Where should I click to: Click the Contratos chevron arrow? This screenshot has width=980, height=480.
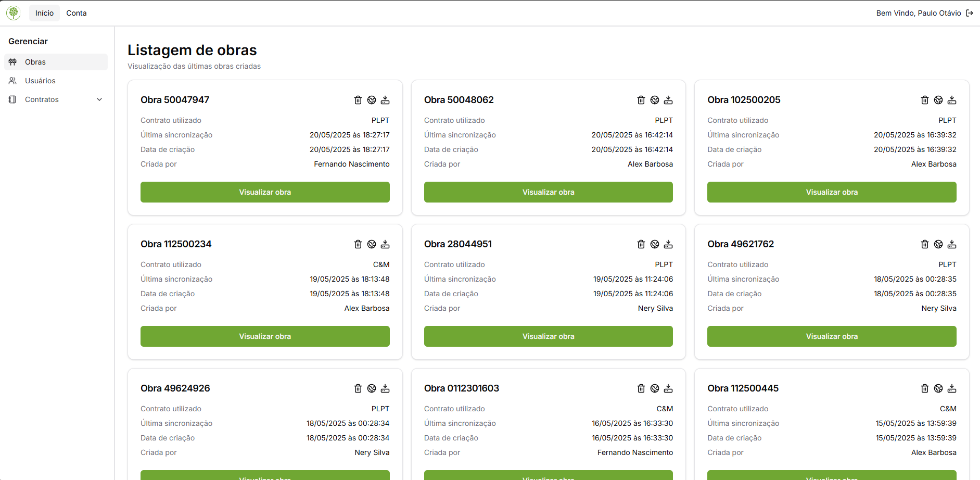pyautogui.click(x=99, y=99)
